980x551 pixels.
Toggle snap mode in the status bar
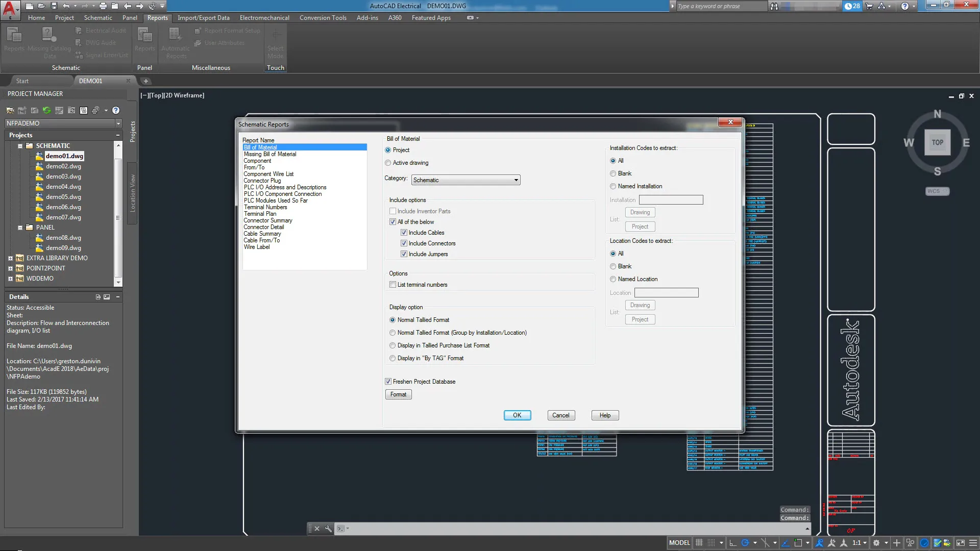coord(711,542)
